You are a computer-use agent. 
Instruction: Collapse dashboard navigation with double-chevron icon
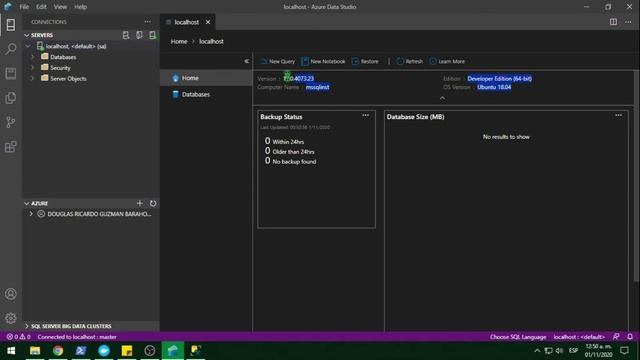247,61
